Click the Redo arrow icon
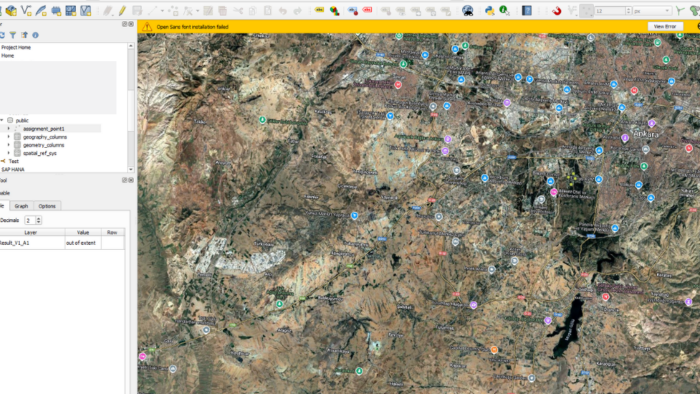Screen dimensions: 700x394 [x=297, y=10]
